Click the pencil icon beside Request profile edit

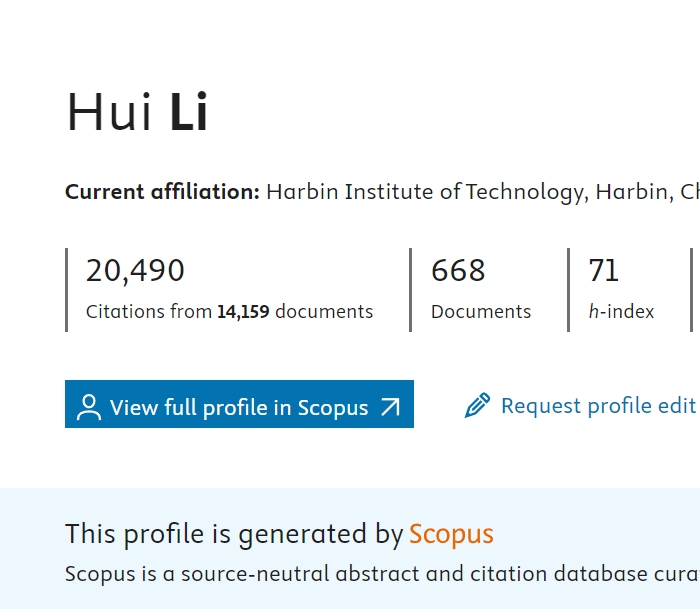pyautogui.click(x=478, y=405)
